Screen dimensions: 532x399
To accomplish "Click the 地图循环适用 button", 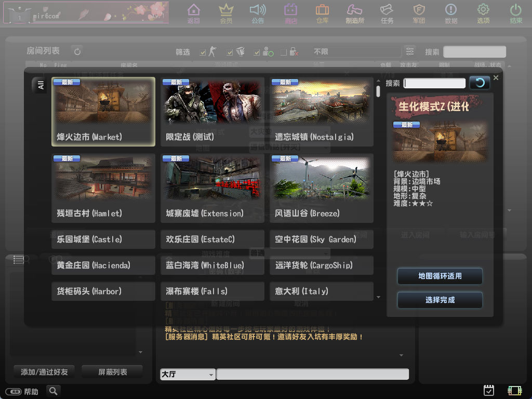I will (x=440, y=276).
